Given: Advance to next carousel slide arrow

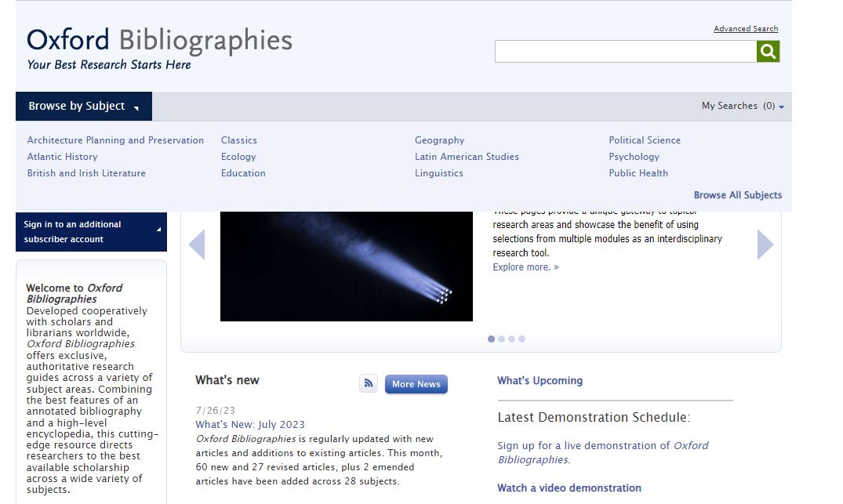Looking at the screenshot, I should (765, 245).
